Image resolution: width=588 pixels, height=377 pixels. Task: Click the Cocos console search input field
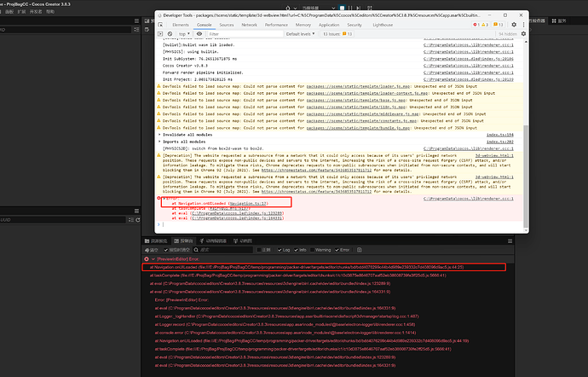223,250
